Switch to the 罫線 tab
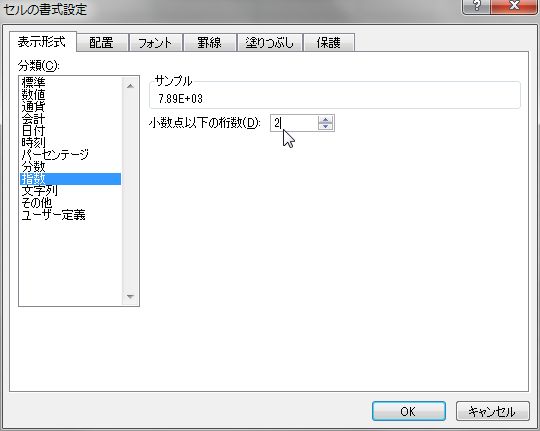This screenshot has width=540, height=431. coord(209,43)
